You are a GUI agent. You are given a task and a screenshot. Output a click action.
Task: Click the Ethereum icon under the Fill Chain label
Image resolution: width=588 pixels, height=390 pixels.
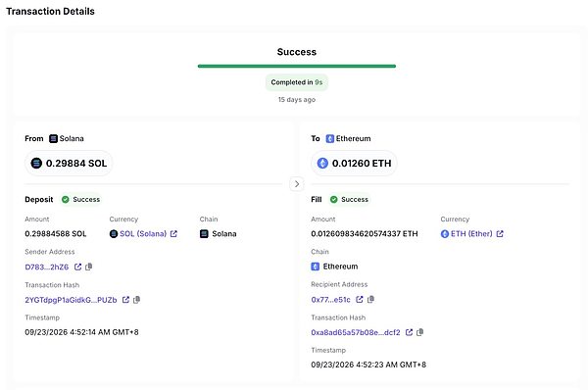315,267
